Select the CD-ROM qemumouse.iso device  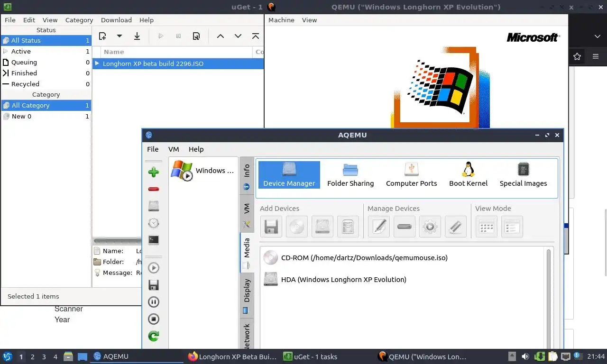coord(356,258)
